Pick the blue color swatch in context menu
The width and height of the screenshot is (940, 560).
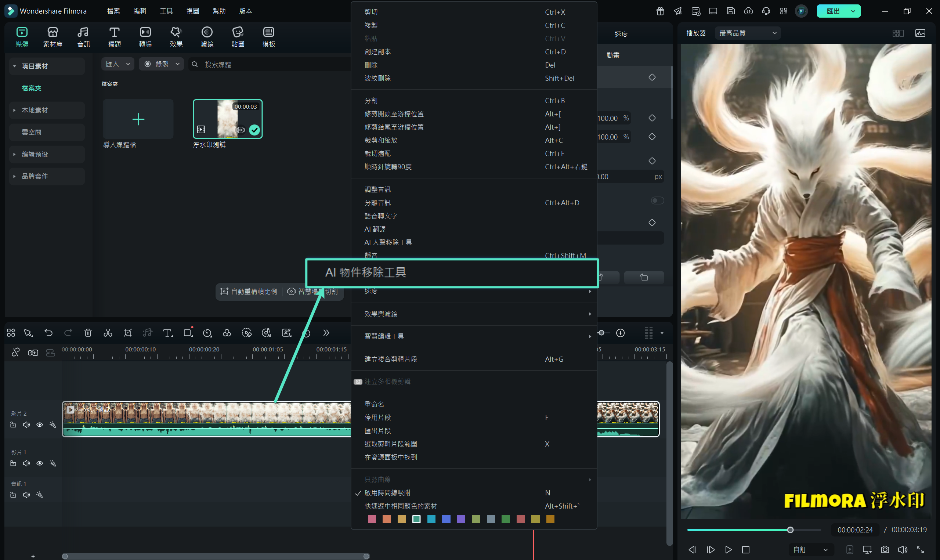446,519
